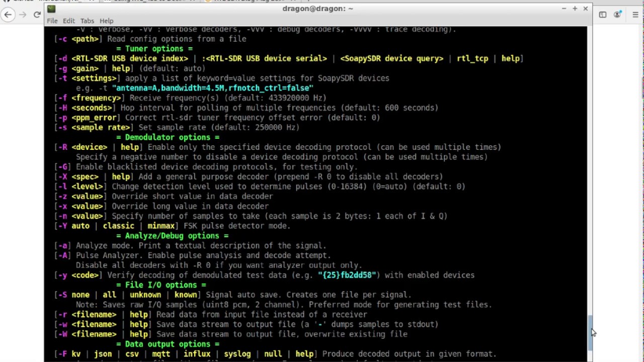Image resolution: width=644 pixels, height=362 pixels.
Task: Reload the browser page
Action: (x=37, y=15)
